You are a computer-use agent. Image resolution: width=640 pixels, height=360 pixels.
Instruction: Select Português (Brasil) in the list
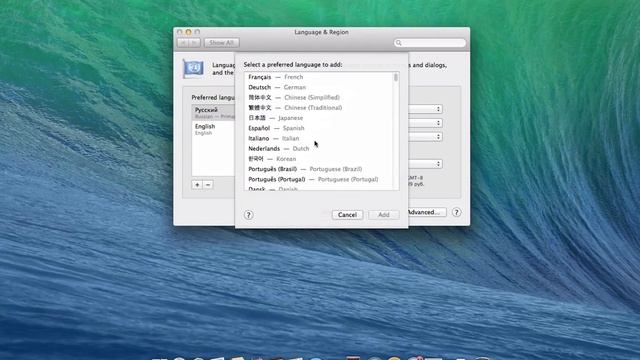coord(319,169)
